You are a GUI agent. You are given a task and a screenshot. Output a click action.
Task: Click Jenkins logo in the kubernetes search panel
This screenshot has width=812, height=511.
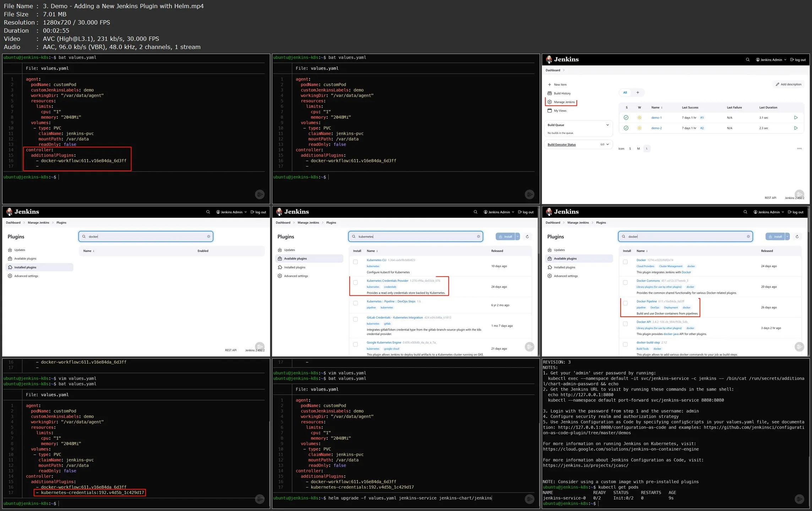pos(293,212)
